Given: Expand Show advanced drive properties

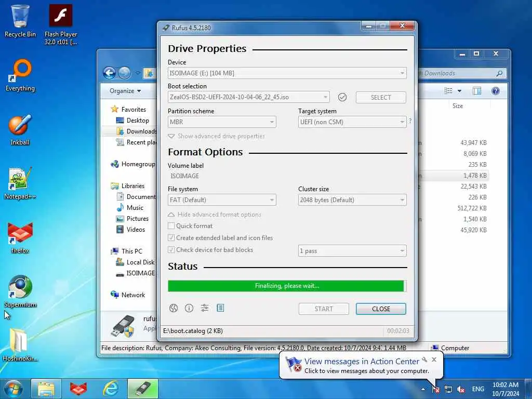Looking at the screenshot, I should click(x=217, y=136).
